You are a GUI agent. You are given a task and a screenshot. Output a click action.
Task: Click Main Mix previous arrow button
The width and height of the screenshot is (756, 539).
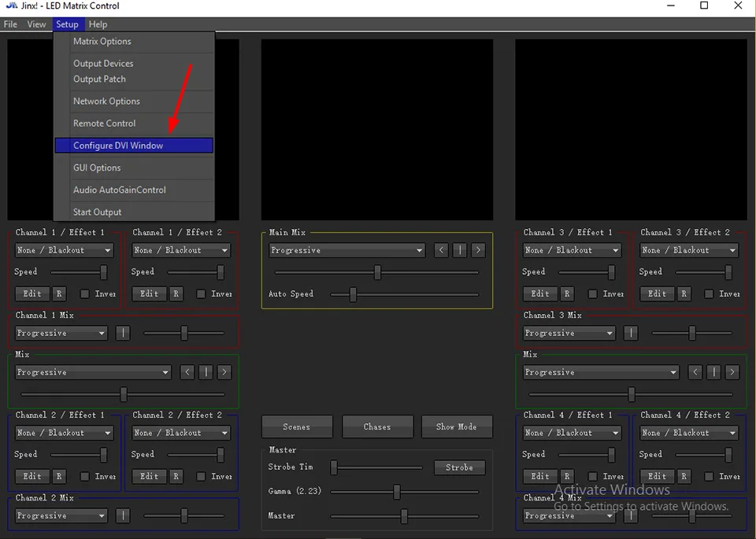tap(441, 250)
